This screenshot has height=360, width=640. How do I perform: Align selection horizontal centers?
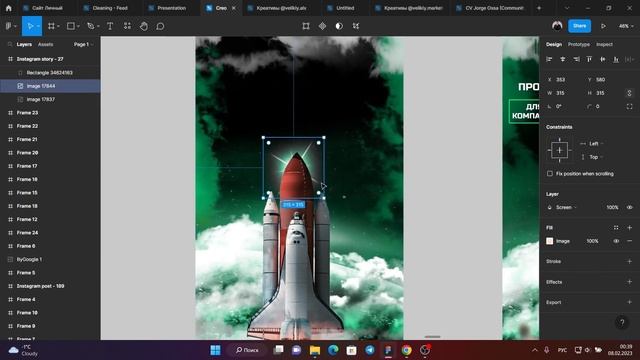563,59
